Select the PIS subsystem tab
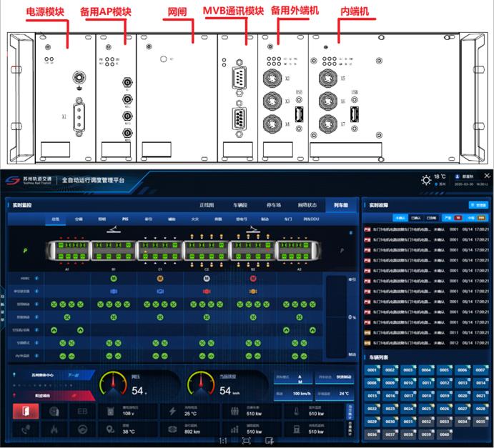This screenshot has width=494, height=448. pyautogui.click(x=125, y=219)
